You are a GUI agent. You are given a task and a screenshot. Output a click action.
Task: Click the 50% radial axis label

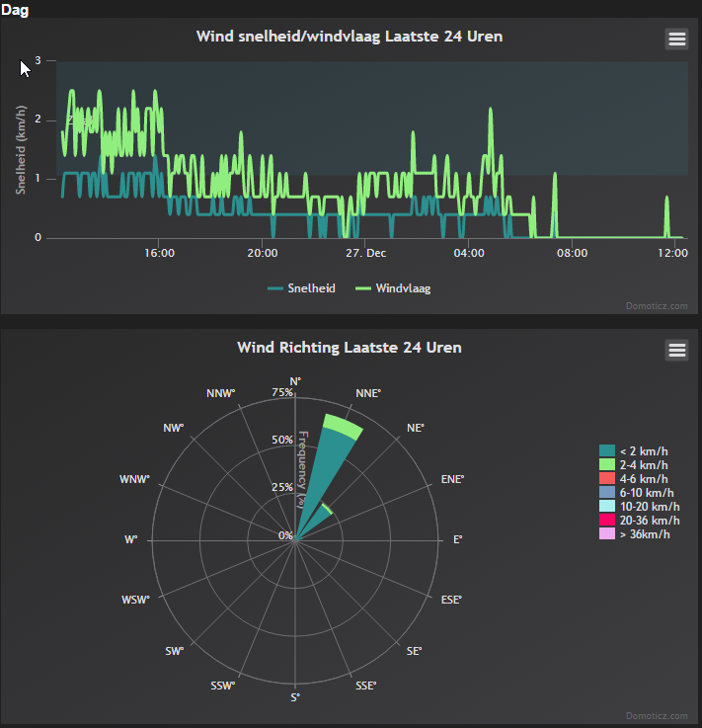(282, 440)
